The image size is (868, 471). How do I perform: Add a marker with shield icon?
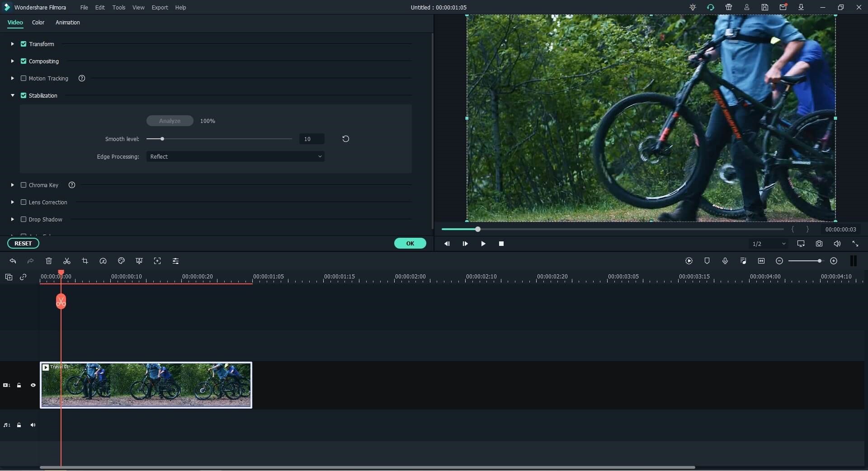pyautogui.click(x=707, y=261)
